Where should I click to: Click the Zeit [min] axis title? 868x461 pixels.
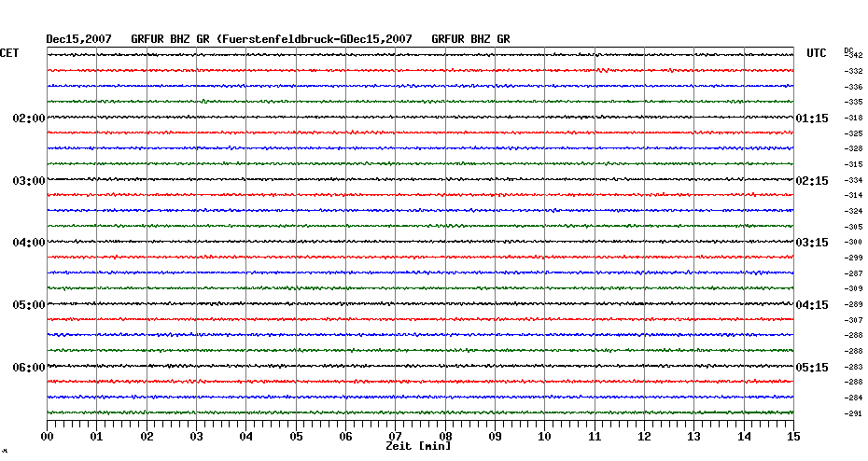418,446
